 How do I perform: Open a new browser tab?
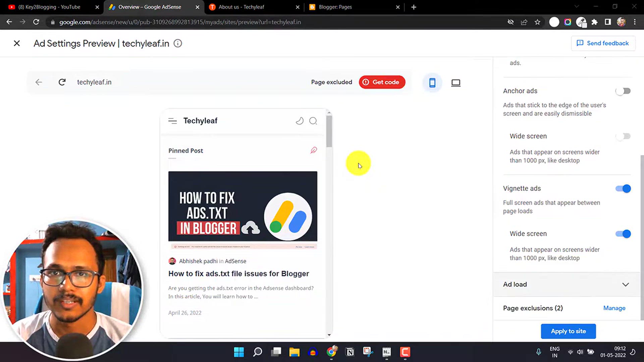pos(414,7)
